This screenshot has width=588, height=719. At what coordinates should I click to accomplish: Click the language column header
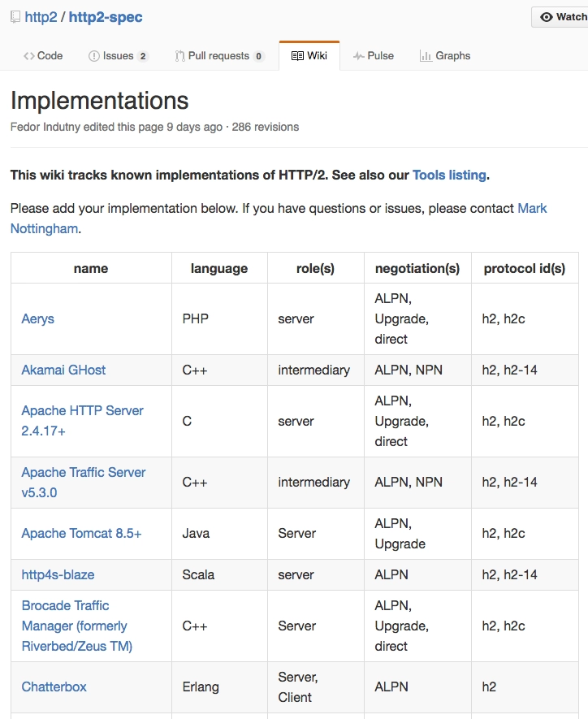point(219,268)
